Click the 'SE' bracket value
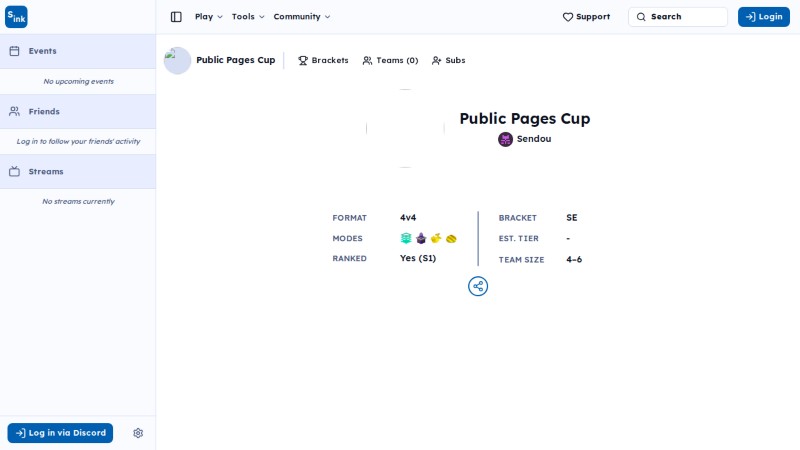This screenshot has width=800, height=450. click(x=571, y=217)
